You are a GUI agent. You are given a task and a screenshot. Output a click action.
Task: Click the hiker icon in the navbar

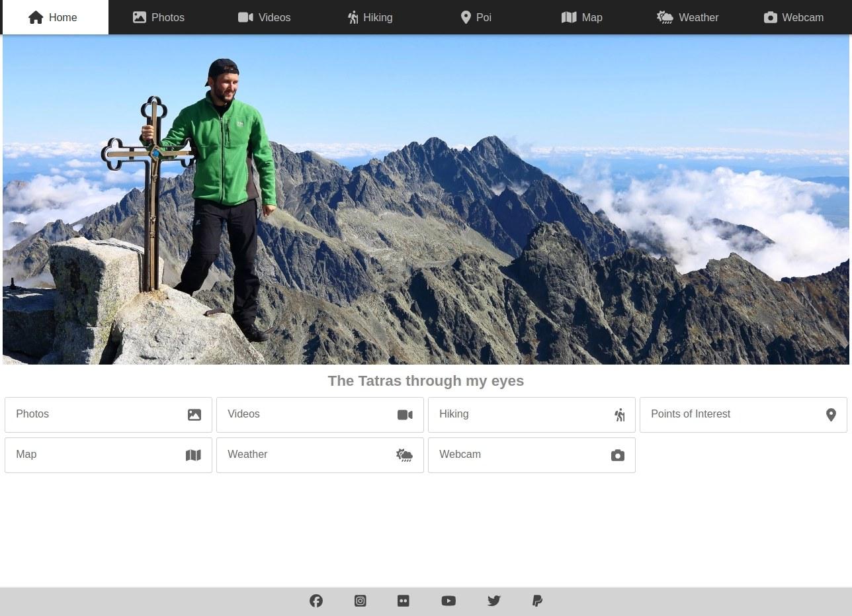(353, 17)
